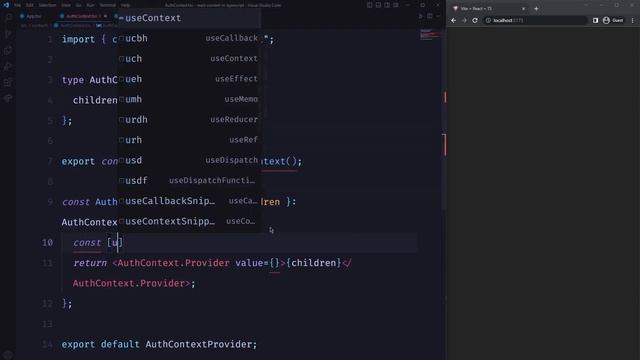Open the Manage gear at activity bar bottom
Viewport: 640px width, 360px height.
(x=9, y=354)
